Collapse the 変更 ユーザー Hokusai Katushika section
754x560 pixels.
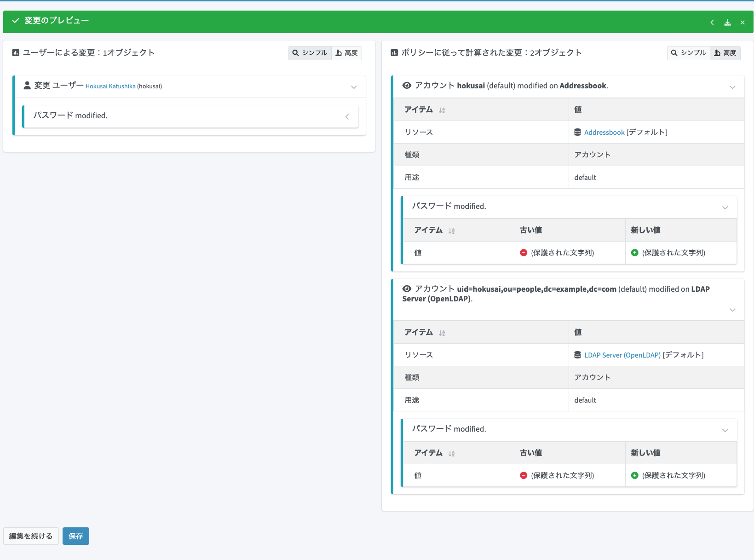354,87
